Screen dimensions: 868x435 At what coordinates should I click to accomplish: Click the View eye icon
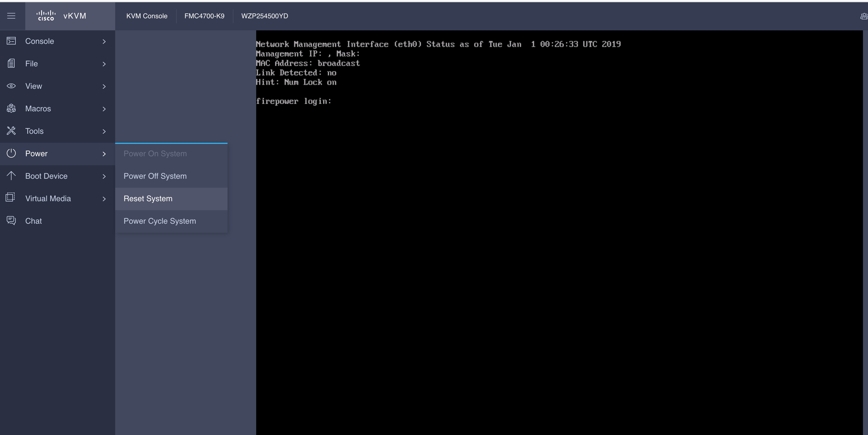[11, 86]
